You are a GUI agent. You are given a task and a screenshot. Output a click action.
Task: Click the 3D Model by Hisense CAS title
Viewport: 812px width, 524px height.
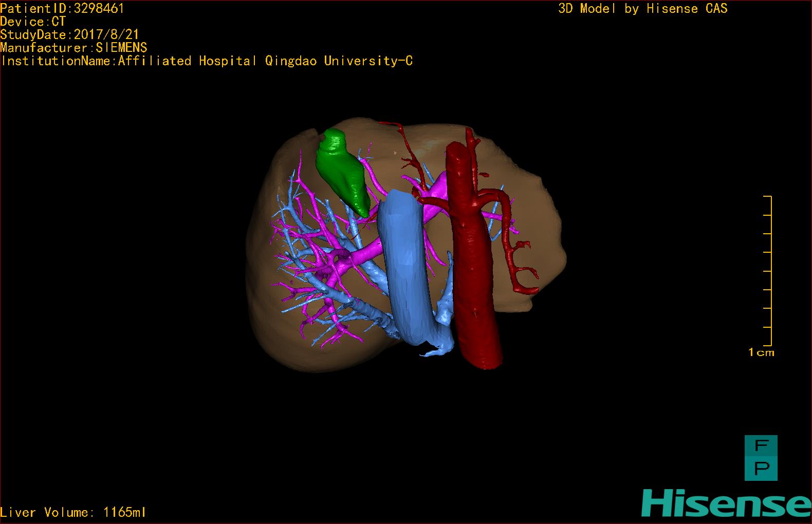(642, 8)
